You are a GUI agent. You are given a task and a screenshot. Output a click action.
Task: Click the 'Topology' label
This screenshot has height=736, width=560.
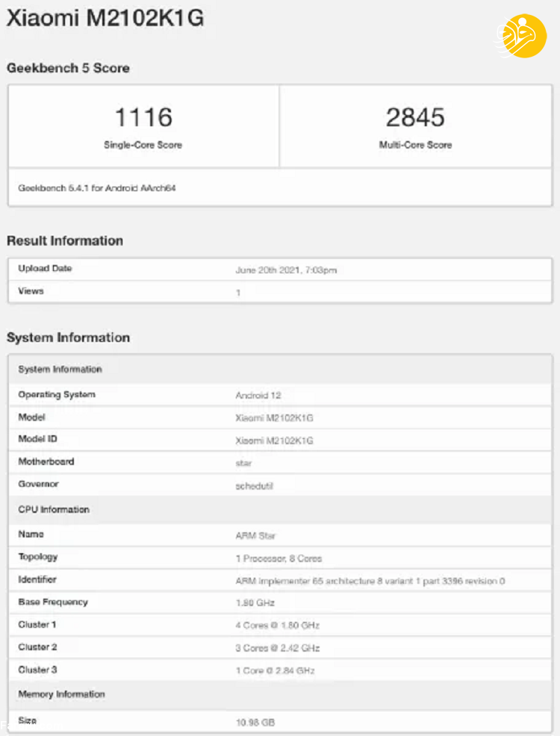coord(38,557)
